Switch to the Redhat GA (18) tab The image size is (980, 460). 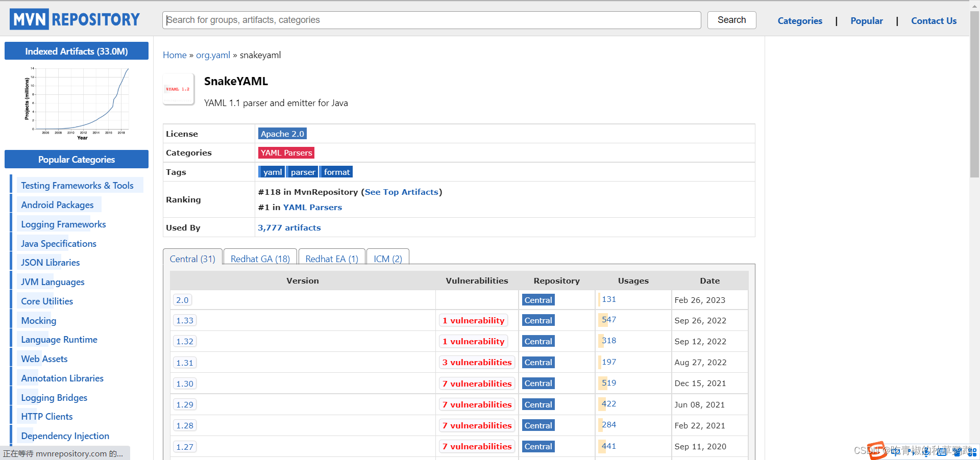pyautogui.click(x=260, y=259)
